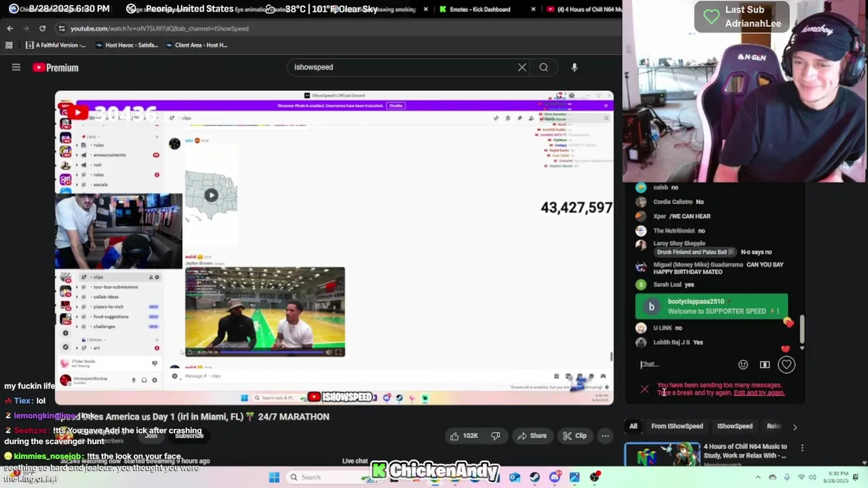Open bootyclappaaa2510 supporter message

pyautogui.click(x=711, y=306)
